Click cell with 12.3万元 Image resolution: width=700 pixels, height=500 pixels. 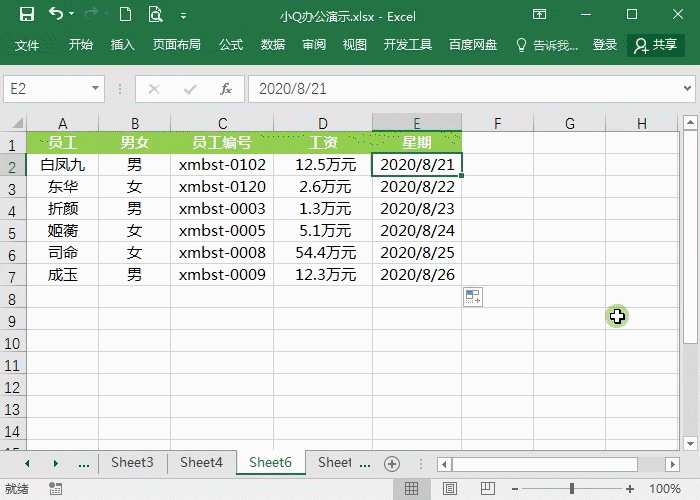tap(323, 275)
